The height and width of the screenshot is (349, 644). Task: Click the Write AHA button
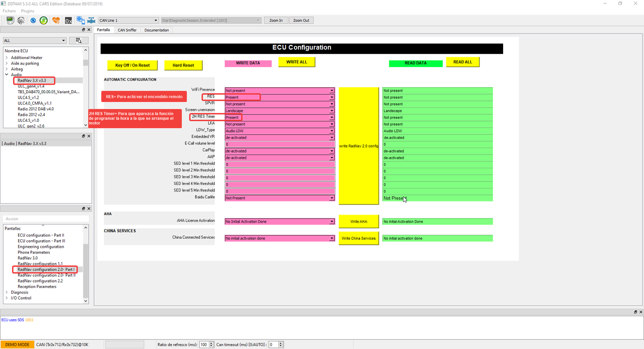click(359, 222)
